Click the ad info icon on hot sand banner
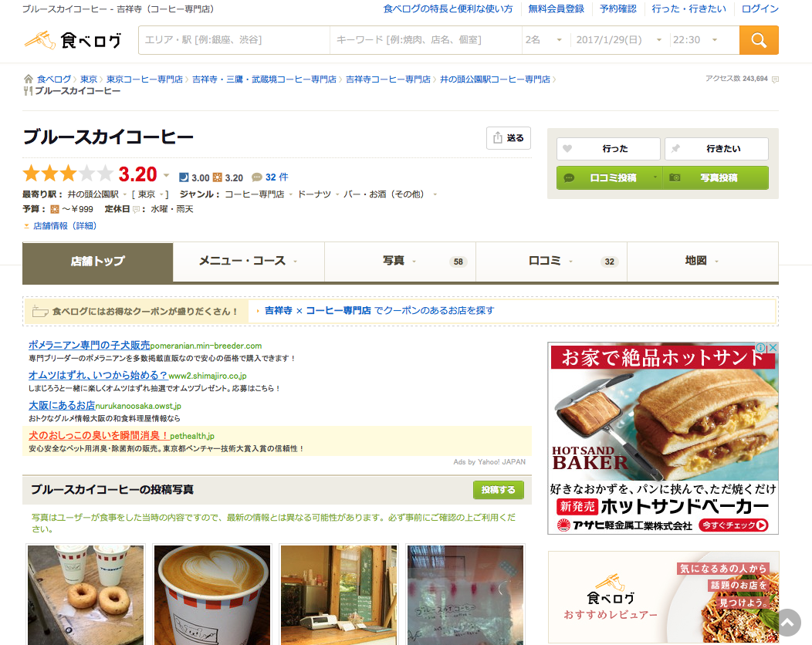Image resolution: width=812 pixels, height=645 pixels. coord(760,347)
